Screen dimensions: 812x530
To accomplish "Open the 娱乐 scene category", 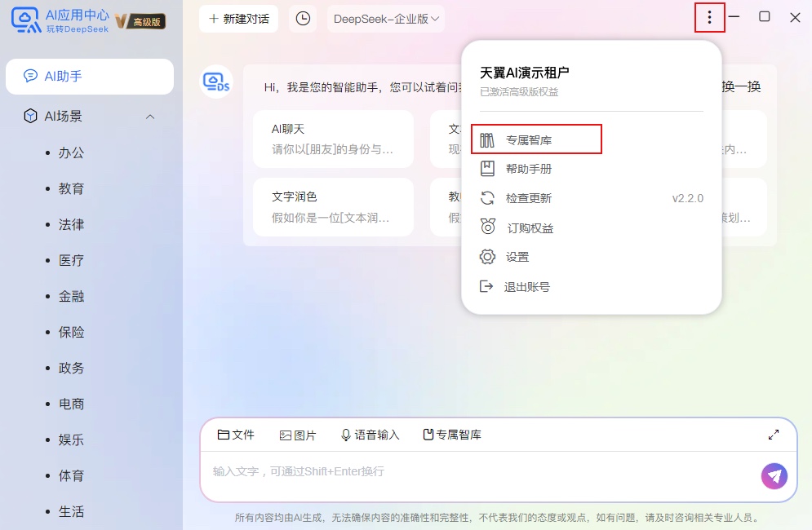I will tap(72, 440).
